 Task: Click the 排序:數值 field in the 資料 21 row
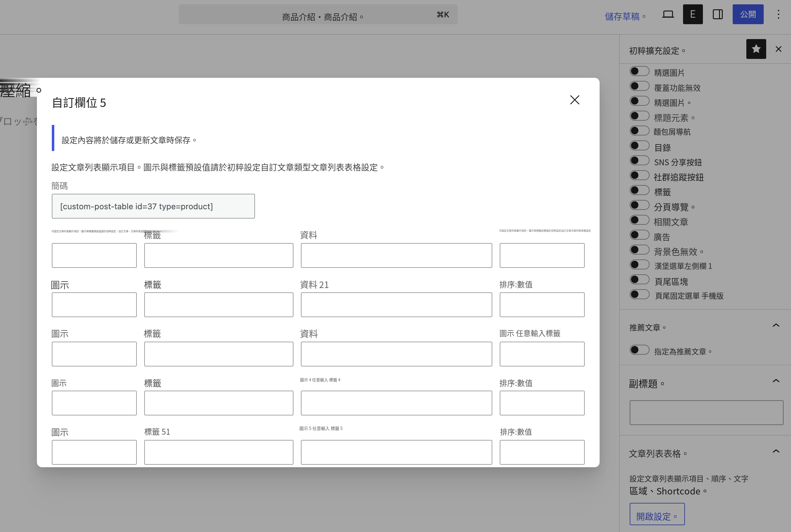click(542, 305)
